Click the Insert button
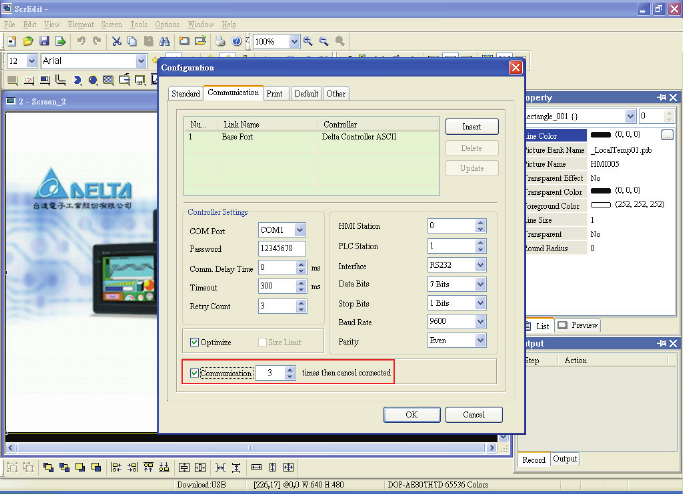Screen dimensions: 683x494 [471, 127]
